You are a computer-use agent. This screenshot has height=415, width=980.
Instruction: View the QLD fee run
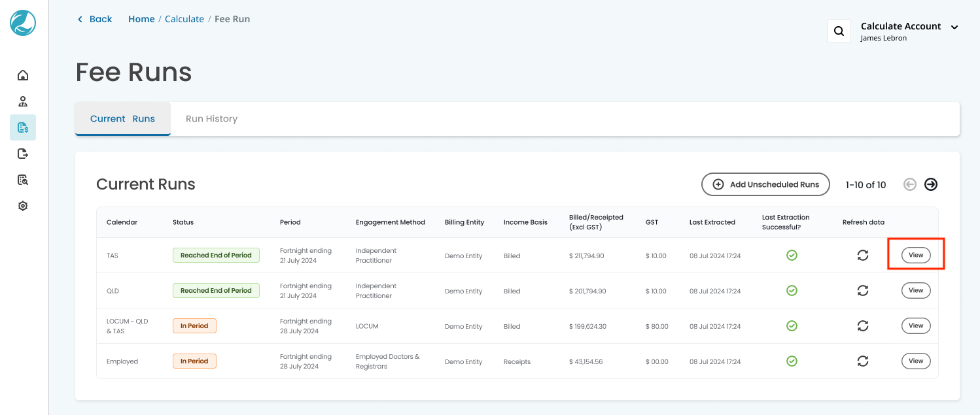916,290
